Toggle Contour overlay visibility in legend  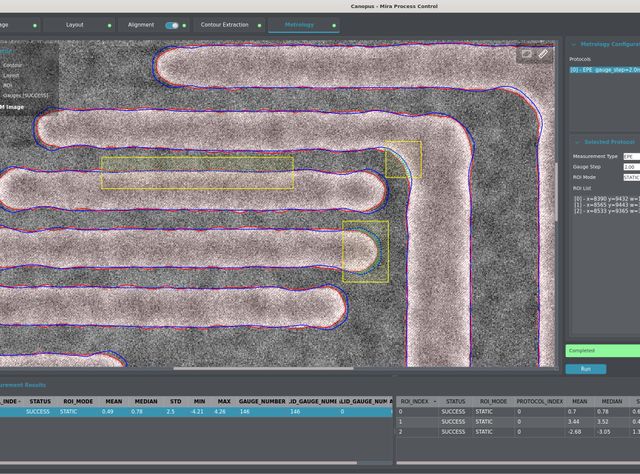pos(13,65)
